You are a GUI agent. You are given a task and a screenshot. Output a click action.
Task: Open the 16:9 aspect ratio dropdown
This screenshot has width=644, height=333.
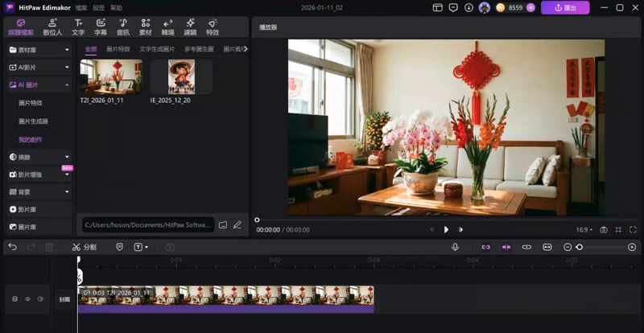coord(584,230)
